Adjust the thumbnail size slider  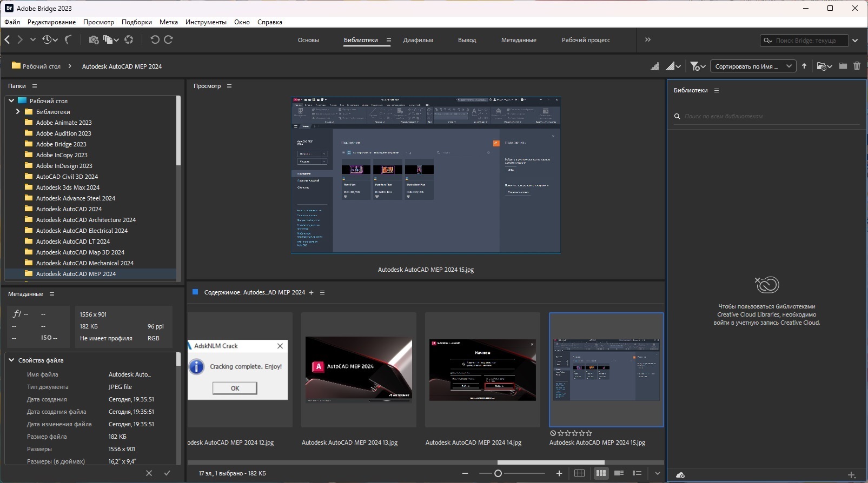[498, 473]
